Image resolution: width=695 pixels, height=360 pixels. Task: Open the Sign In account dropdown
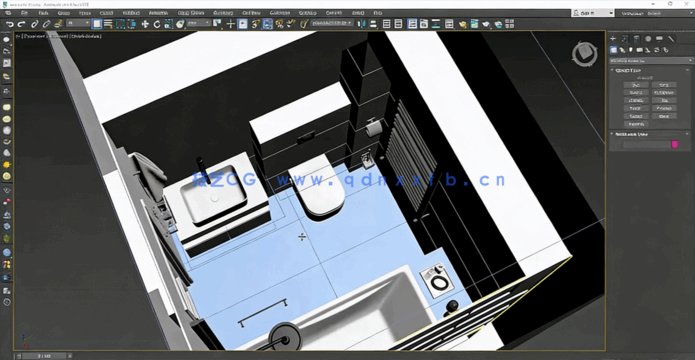click(x=593, y=13)
